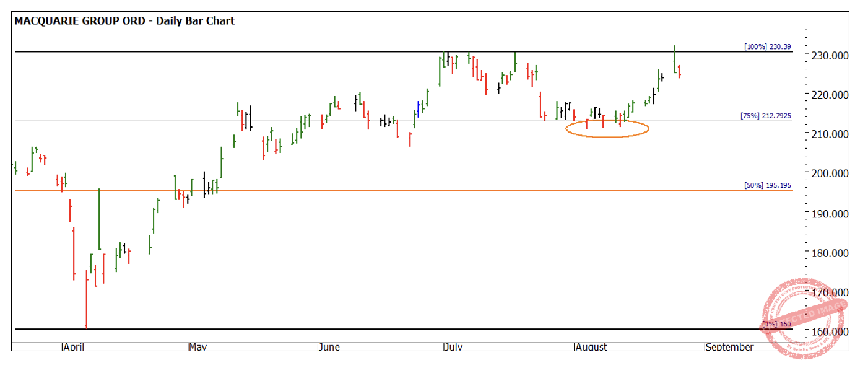Click the [50%] 195.195 level label
This screenshot has height=368, width=868.
(x=767, y=185)
